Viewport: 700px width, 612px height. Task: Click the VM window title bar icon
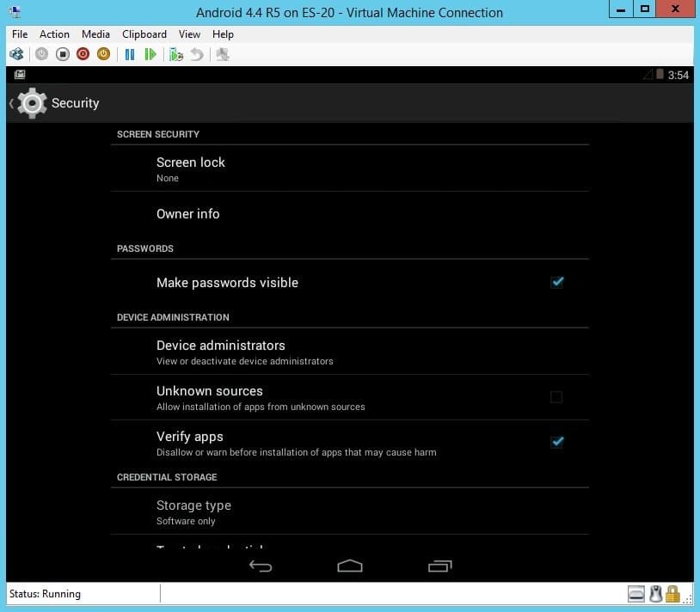pos(15,11)
